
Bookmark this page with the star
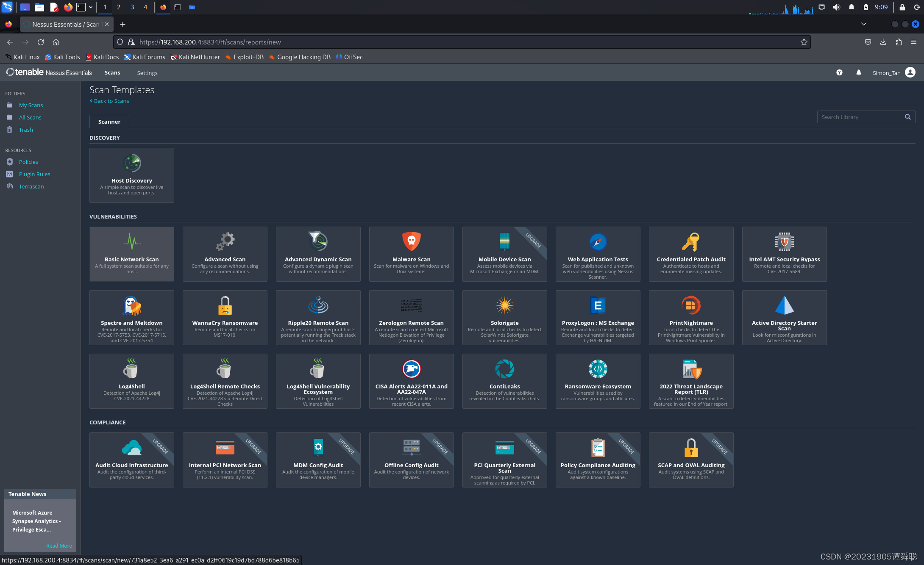[x=804, y=42]
